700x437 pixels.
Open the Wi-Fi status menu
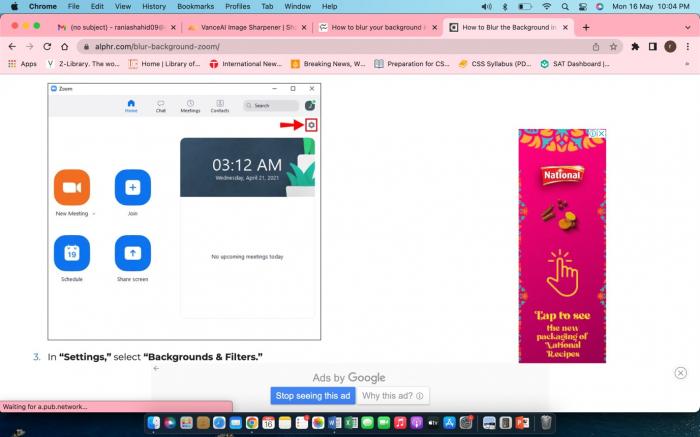[546, 6]
